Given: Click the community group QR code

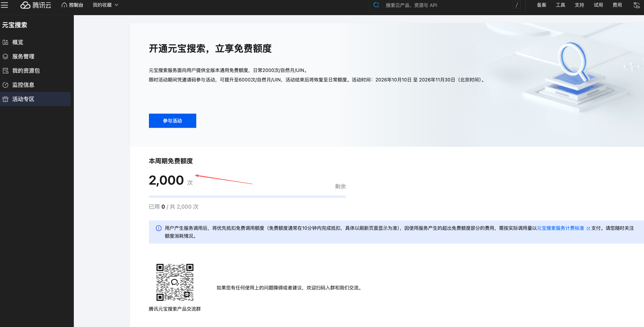Looking at the screenshot, I should (175, 282).
